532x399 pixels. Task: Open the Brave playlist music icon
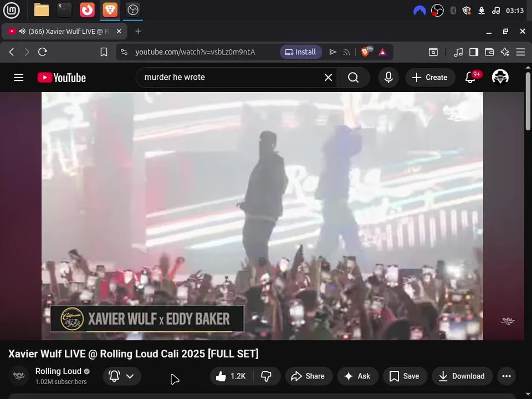pos(458,52)
